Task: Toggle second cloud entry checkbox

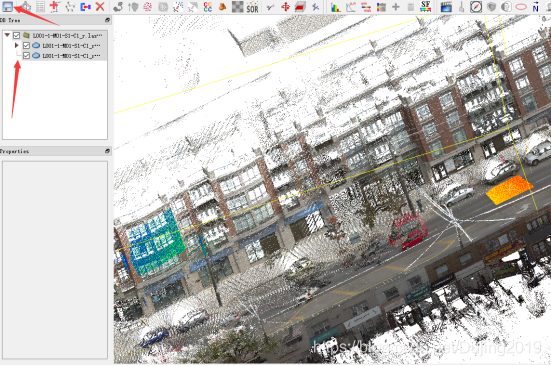Action: click(x=26, y=56)
